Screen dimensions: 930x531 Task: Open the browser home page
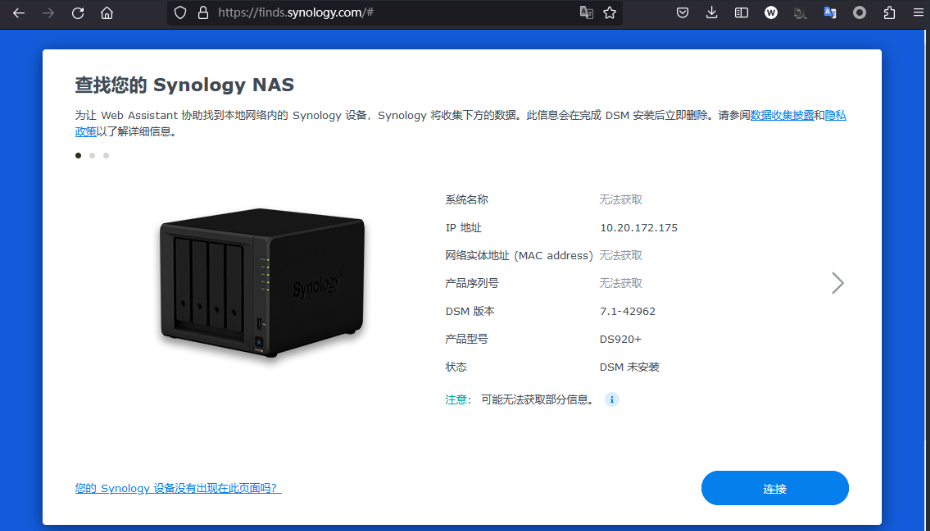point(107,13)
